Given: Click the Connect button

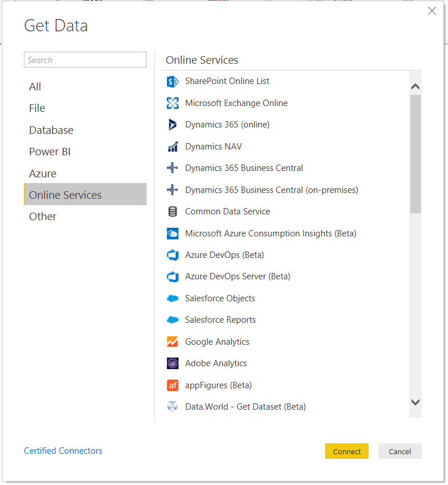Looking at the screenshot, I should [x=347, y=451].
